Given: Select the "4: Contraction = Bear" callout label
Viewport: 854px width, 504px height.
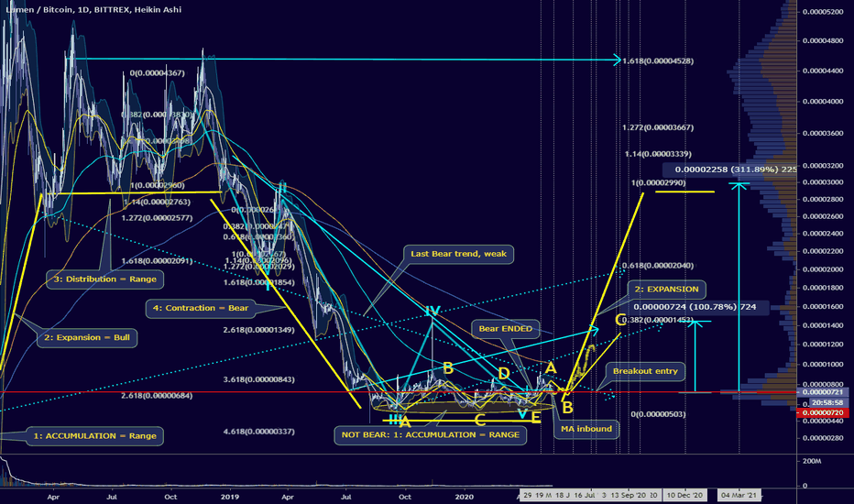Looking at the screenshot, I should [201, 308].
